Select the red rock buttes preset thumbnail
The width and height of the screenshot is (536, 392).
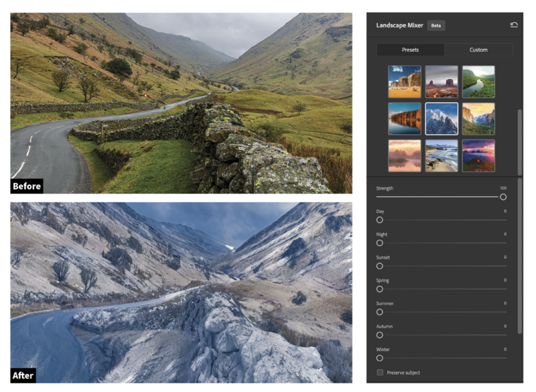[x=442, y=82]
